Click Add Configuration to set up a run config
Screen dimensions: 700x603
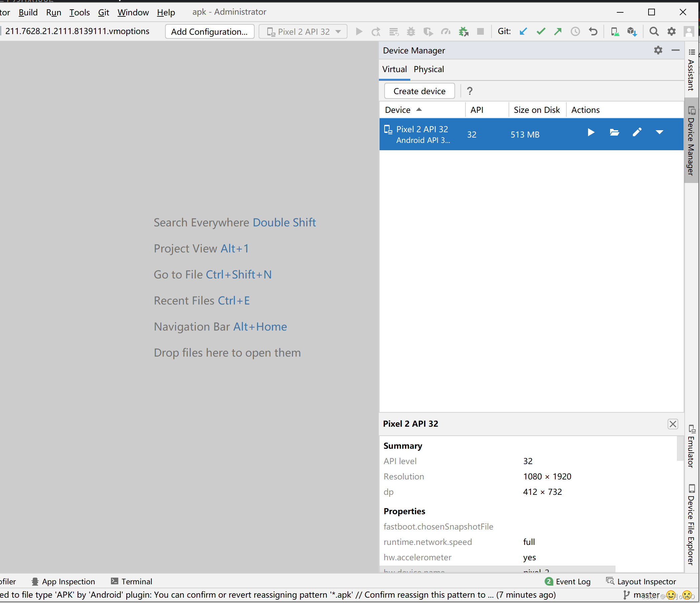click(209, 31)
